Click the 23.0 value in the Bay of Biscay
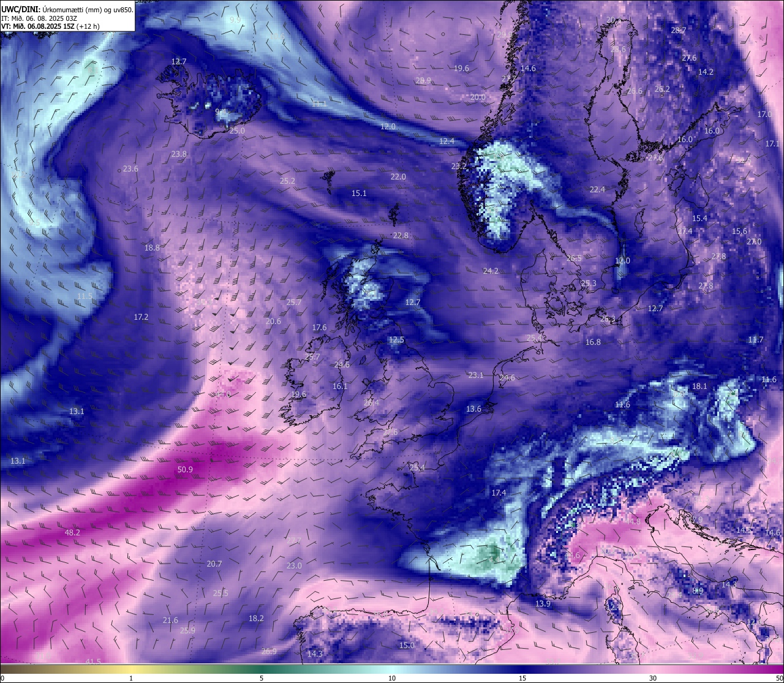 coord(295,565)
